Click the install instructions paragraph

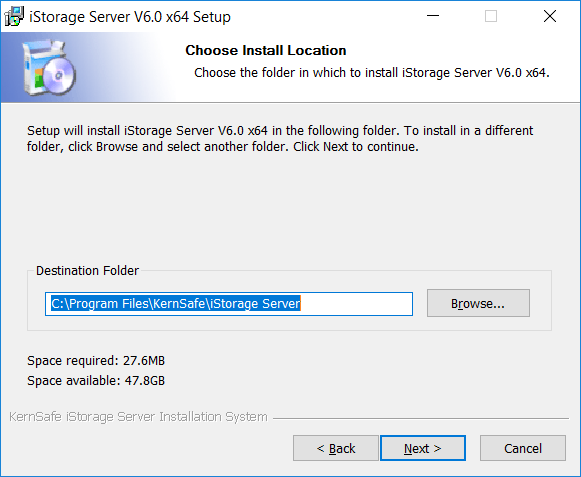click(x=280, y=139)
